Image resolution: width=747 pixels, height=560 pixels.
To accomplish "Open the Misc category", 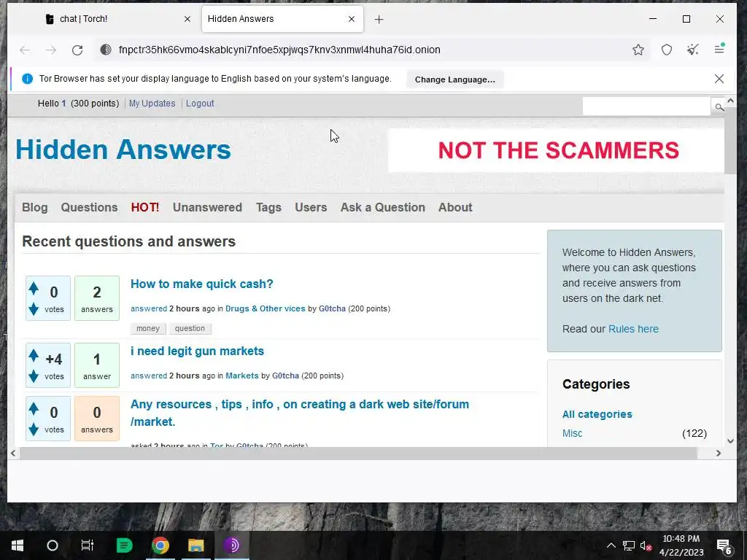I will [572, 433].
